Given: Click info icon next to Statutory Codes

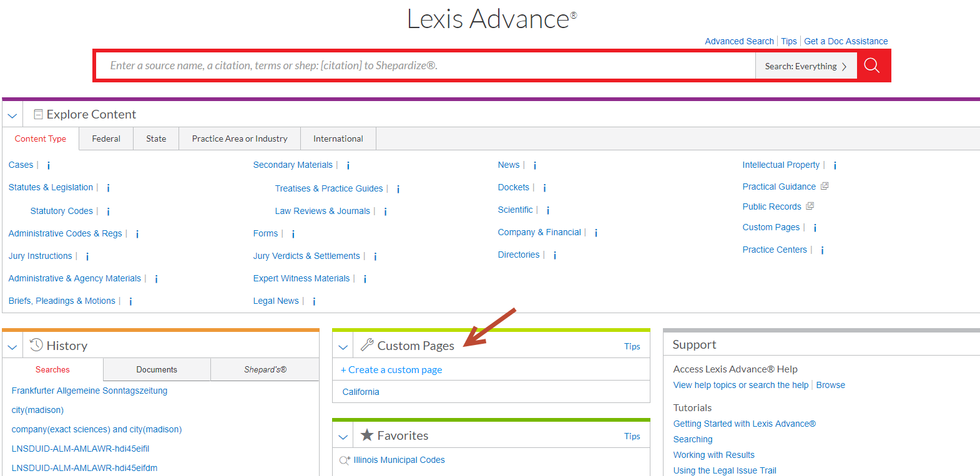Looking at the screenshot, I should [x=109, y=211].
